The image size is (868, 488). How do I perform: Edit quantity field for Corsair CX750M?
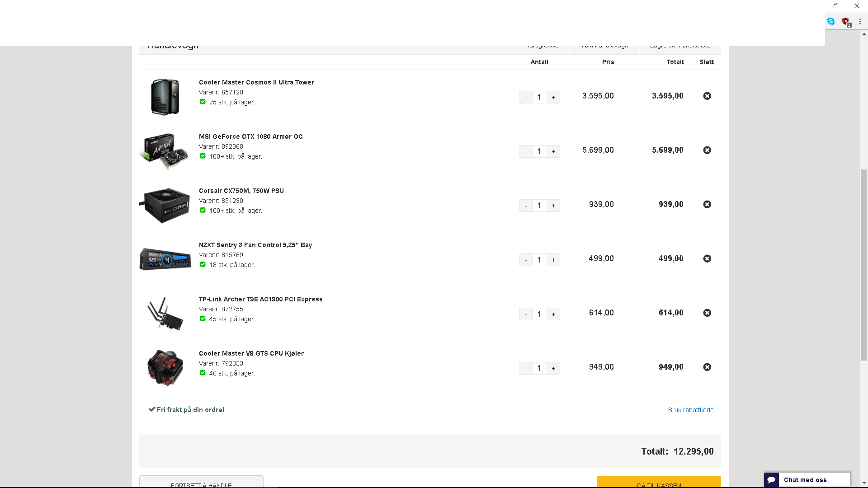pyautogui.click(x=539, y=206)
